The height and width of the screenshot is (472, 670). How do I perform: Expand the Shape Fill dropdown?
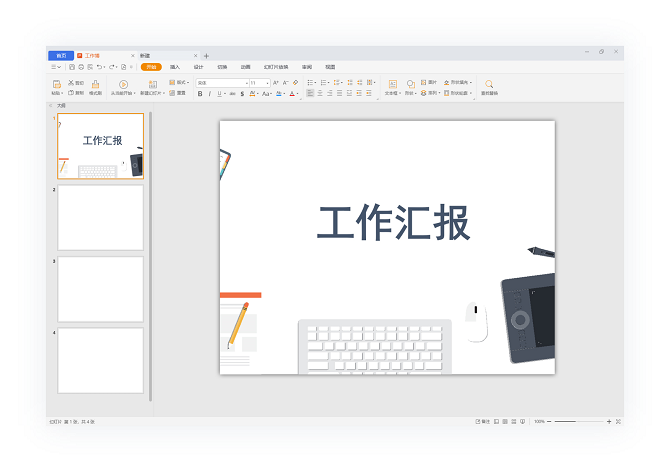471,82
